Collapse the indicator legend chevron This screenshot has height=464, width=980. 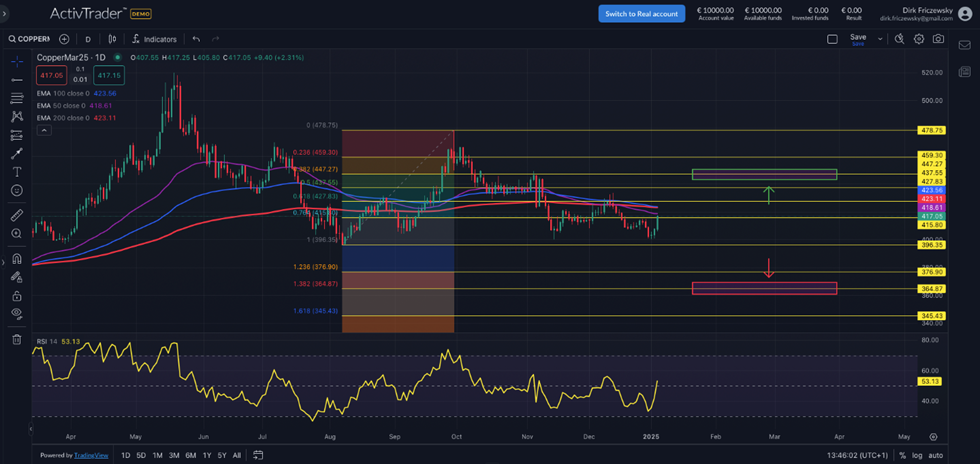tap(43, 130)
